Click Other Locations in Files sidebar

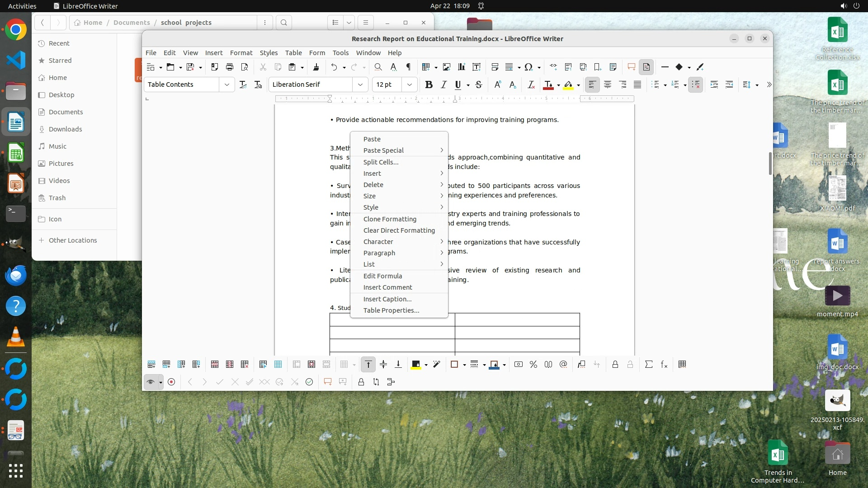point(72,240)
